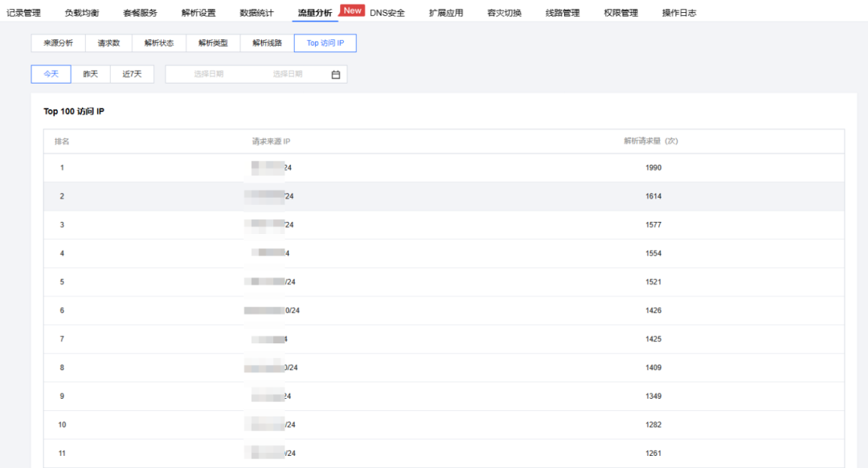Switch to 解析类型 sub-tab
868x468 pixels.
click(x=213, y=43)
